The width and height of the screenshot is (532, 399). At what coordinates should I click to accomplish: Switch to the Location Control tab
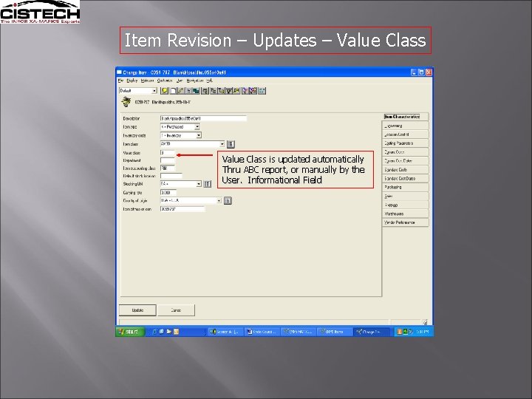click(405, 134)
